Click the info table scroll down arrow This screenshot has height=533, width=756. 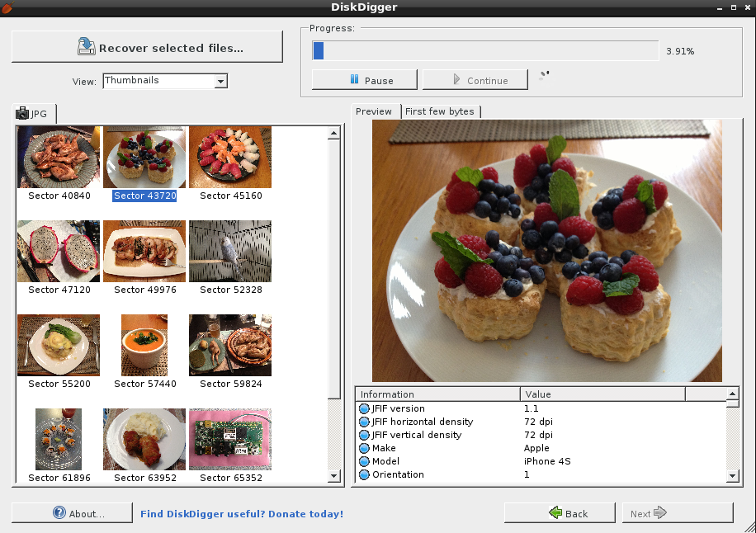(732, 476)
